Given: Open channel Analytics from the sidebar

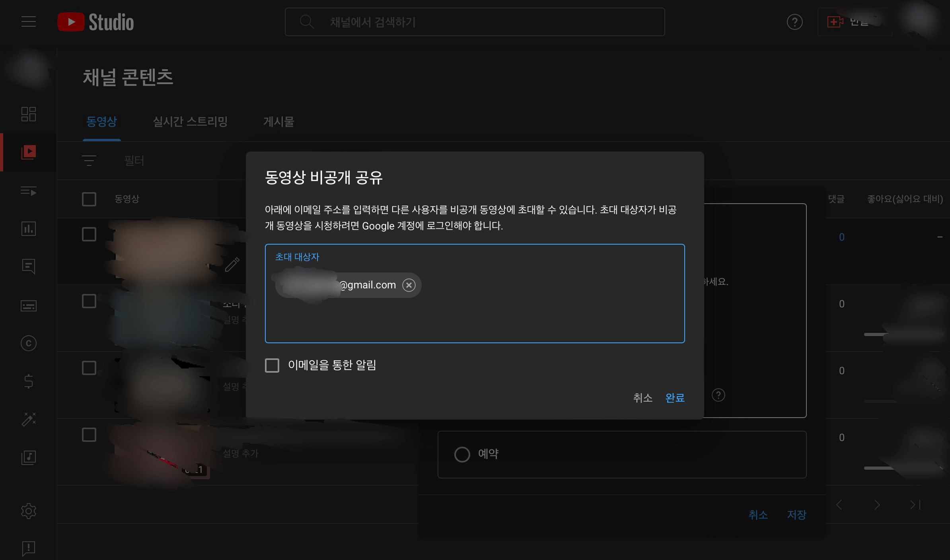Looking at the screenshot, I should [28, 229].
